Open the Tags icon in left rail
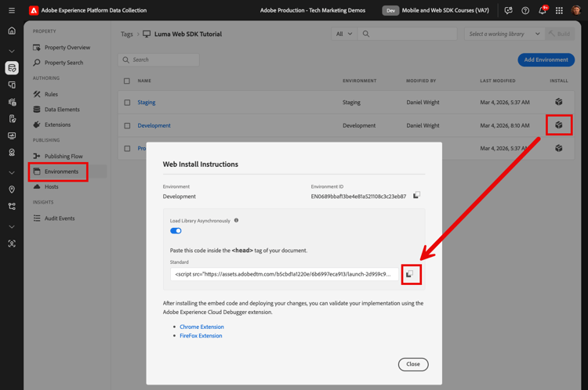Screen dimensions: 588x390 pos(12,68)
